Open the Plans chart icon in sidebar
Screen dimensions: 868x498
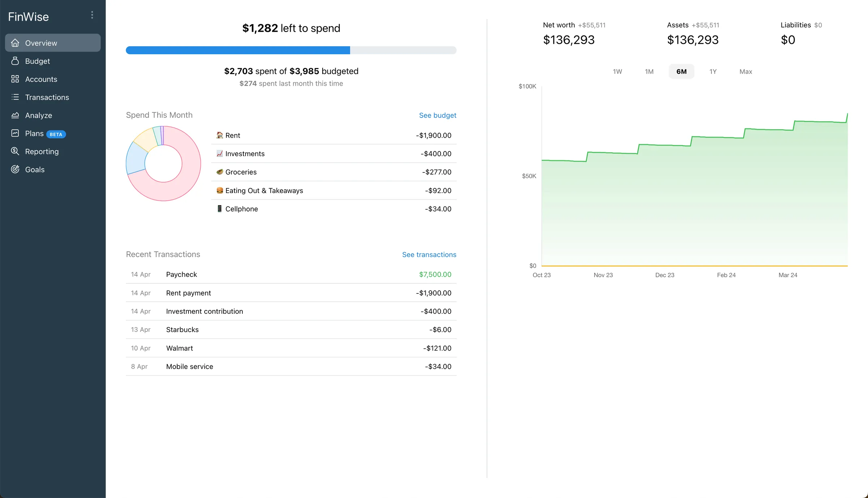pos(15,133)
